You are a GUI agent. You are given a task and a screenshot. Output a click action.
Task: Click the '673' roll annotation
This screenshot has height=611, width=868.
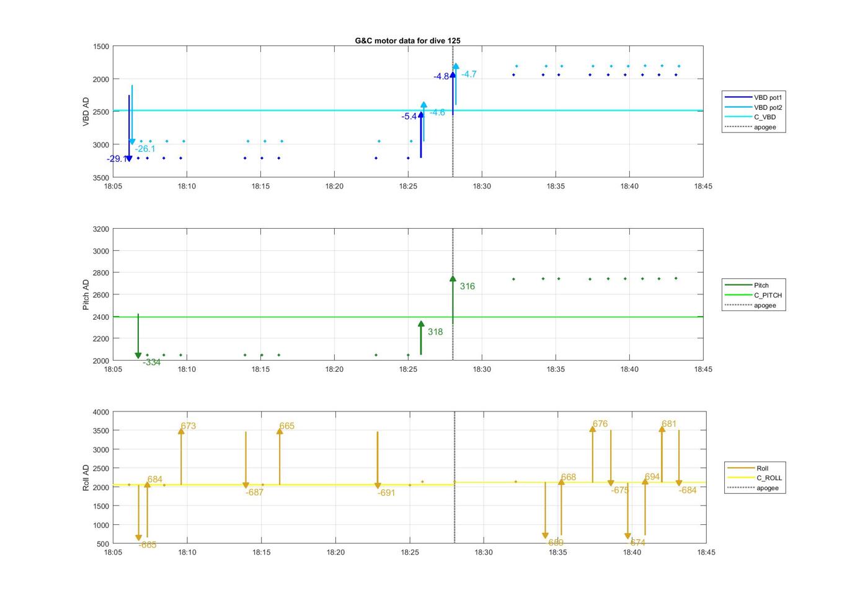pos(188,426)
